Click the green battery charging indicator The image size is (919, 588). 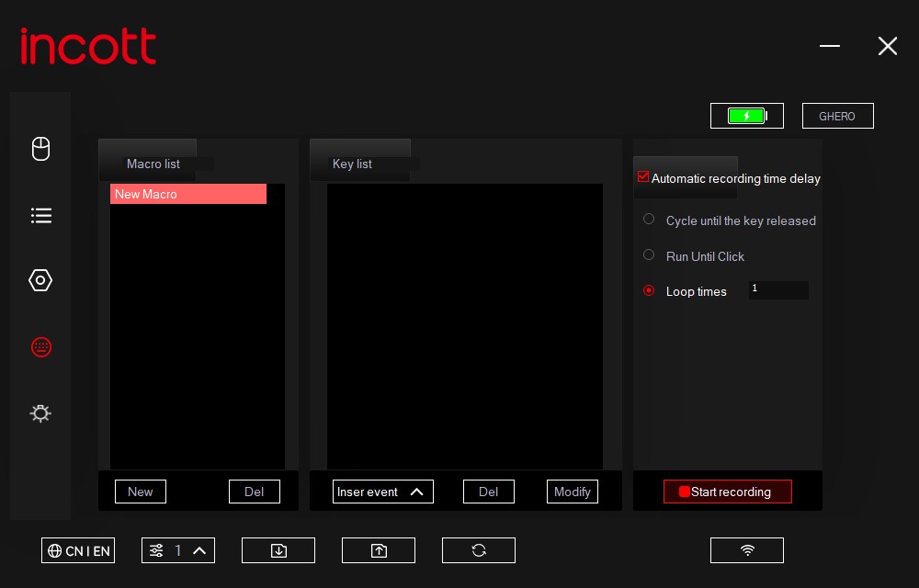click(x=746, y=116)
